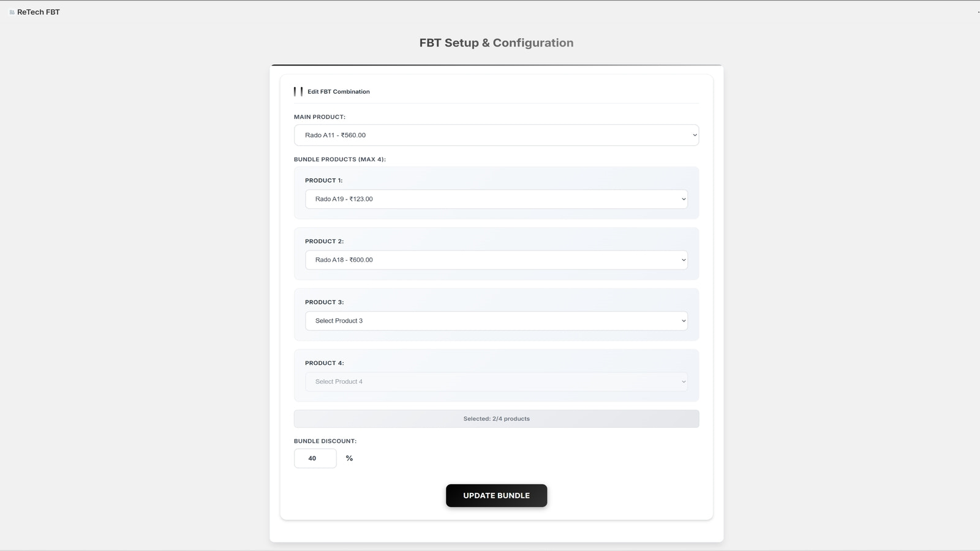Click the ReTech FBT app icon

click(12, 12)
